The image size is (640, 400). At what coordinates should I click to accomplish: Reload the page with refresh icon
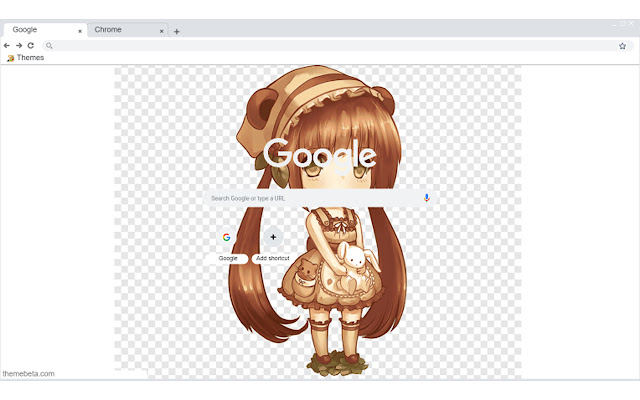point(31,45)
